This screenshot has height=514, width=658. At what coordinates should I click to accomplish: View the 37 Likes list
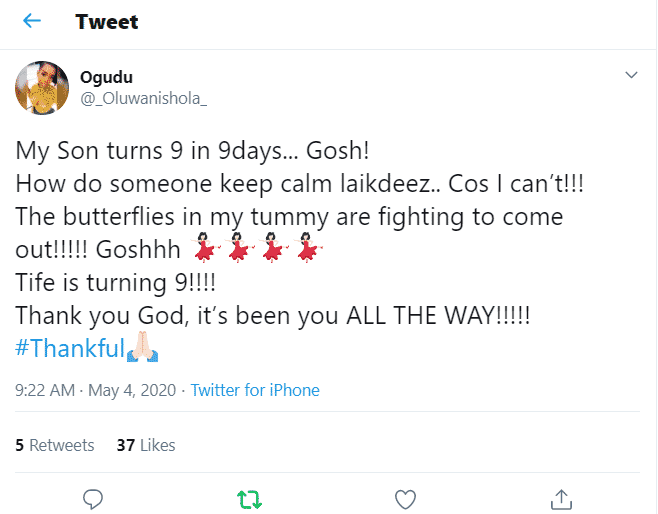145,445
